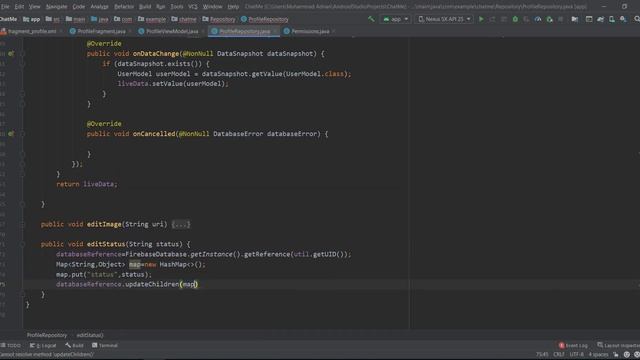Image resolution: width=640 pixels, height=360 pixels.
Task: Collapse the onCancelled method fold marker
Action: tap(22, 134)
